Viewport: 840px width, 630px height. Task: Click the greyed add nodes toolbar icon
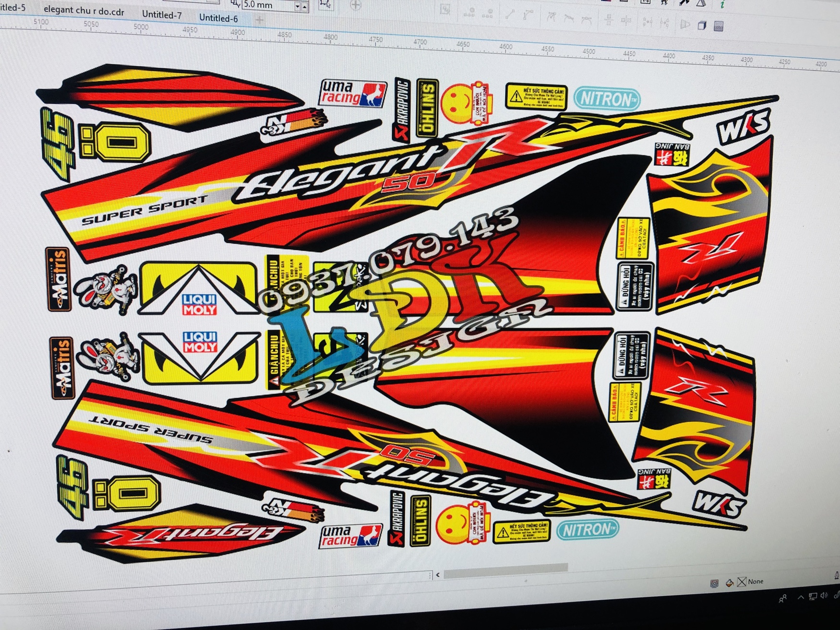point(469,12)
